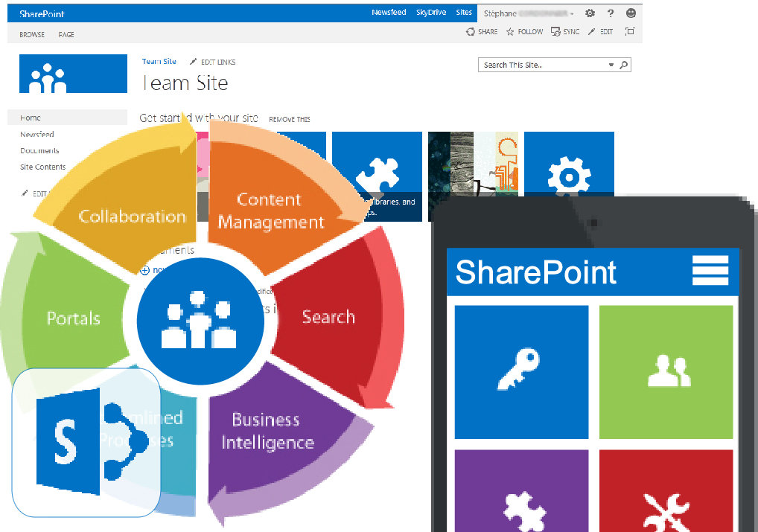Click the Edit pencil in the page toolbar
This screenshot has height=532, width=758.
click(x=592, y=32)
